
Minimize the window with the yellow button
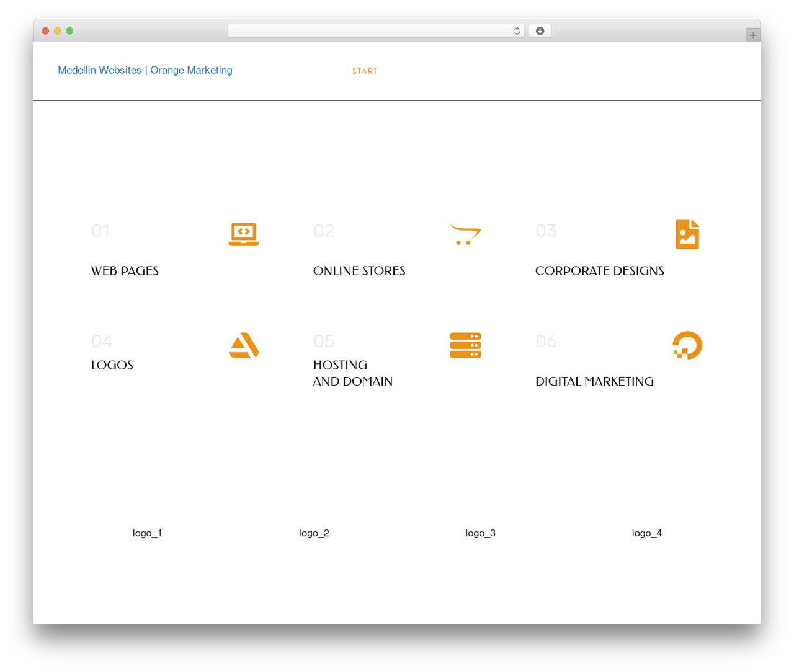tap(58, 31)
